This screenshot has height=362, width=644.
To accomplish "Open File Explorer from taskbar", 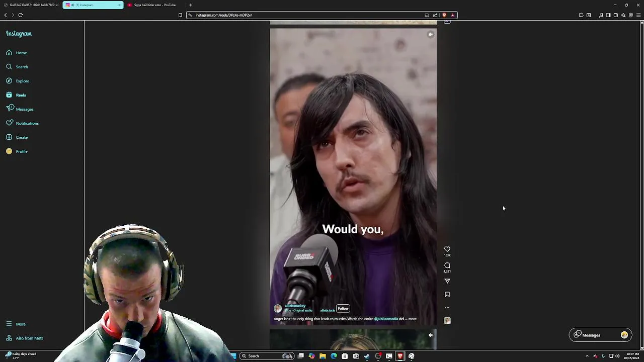I will (x=323, y=356).
